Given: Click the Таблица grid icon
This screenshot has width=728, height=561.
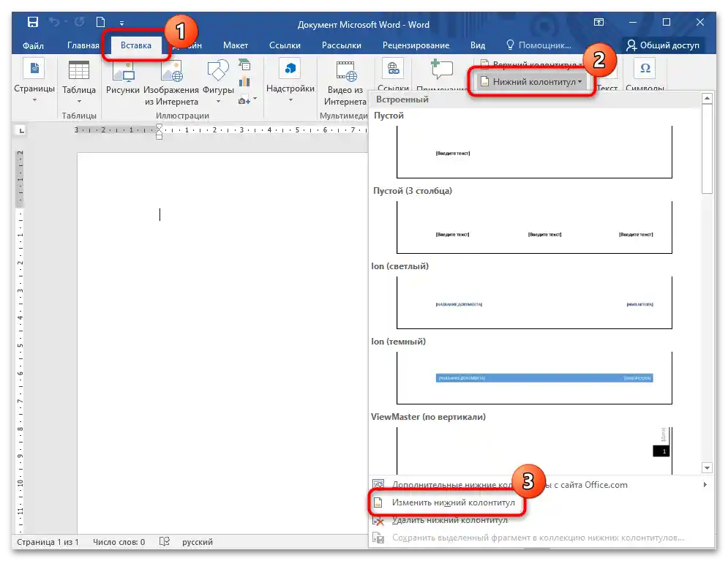Looking at the screenshot, I should tap(79, 70).
